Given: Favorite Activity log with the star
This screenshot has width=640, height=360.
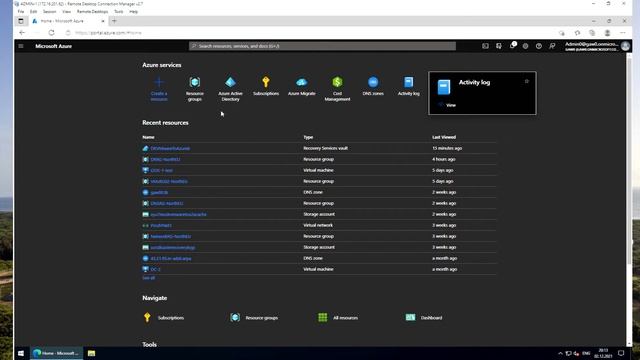Looking at the screenshot, I should (527, 81).
